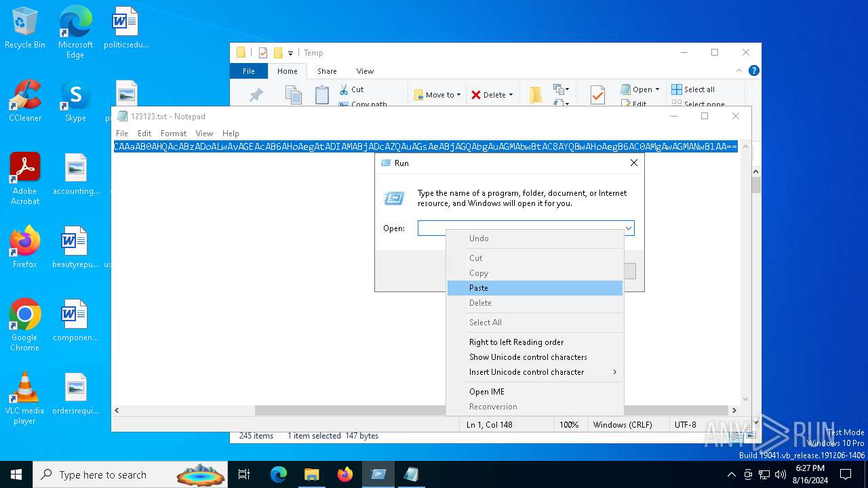Select the politicsedu Word document icon
The height and width of the screenshot is (488, 868).
coord(126,28)
